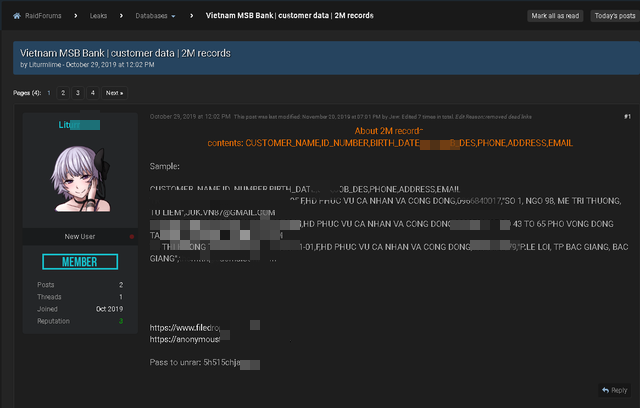Open the post #1 permalink
This screenshot has width=640, height=408.
point(627,117)
